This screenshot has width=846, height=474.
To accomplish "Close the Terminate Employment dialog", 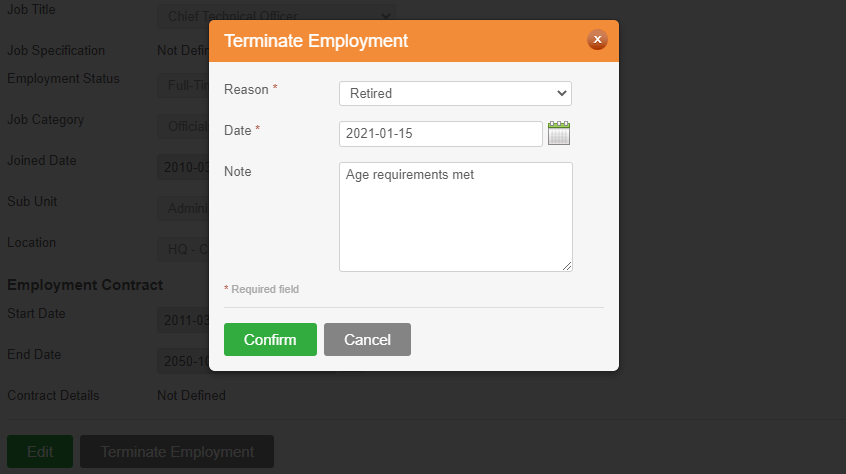I will (597, 39).
